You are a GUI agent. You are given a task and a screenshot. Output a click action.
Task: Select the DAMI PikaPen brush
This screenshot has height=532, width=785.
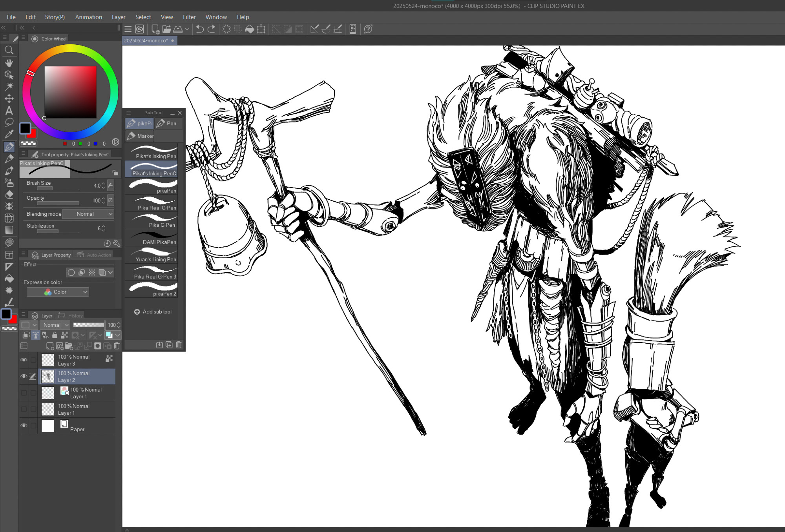click(152, 238)
